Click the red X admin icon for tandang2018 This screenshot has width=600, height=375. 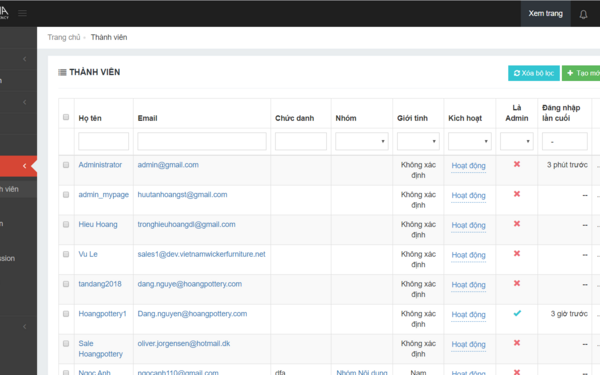[x=517, y=283]
